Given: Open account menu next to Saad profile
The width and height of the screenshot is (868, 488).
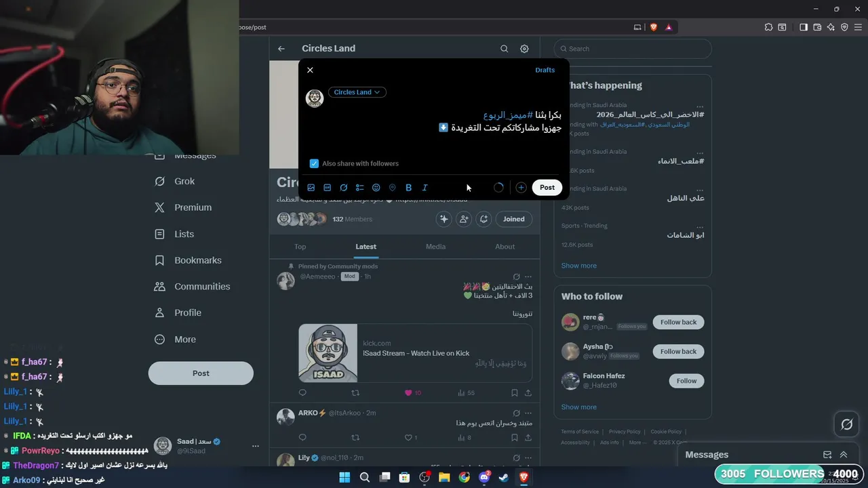Looking at the screenshot, I should pos(256,446).
